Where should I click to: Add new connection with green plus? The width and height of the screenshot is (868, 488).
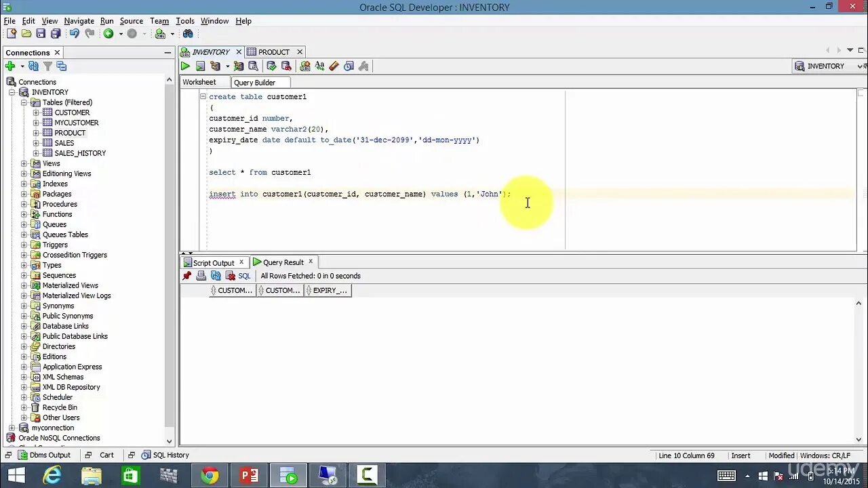[x=10, y=66]
